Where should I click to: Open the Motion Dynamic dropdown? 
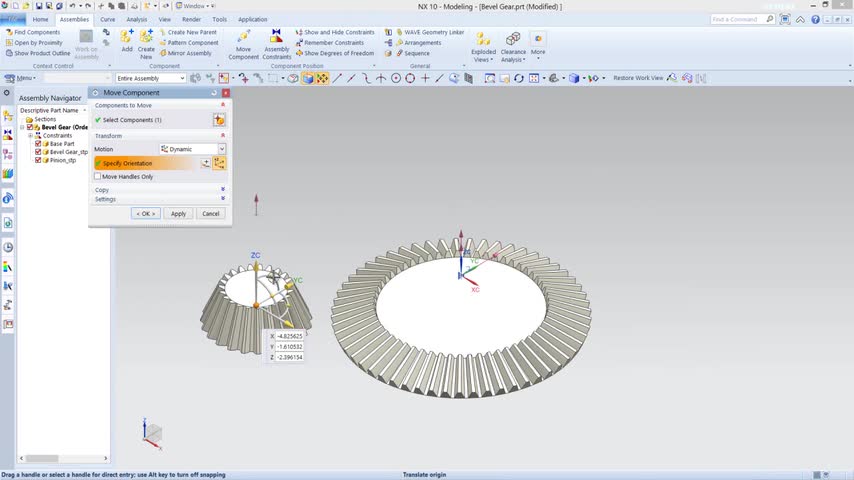click(x=193, y=149)
